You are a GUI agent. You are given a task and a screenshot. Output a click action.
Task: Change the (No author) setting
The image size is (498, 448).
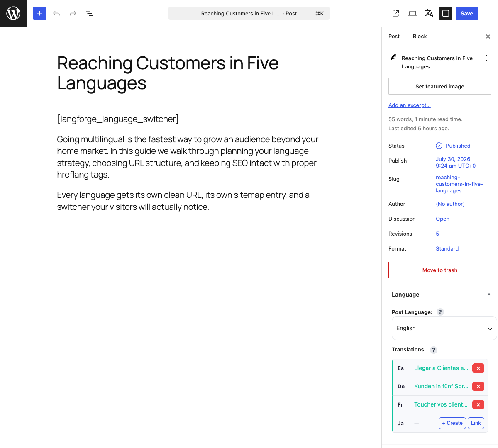pos(450,204)
